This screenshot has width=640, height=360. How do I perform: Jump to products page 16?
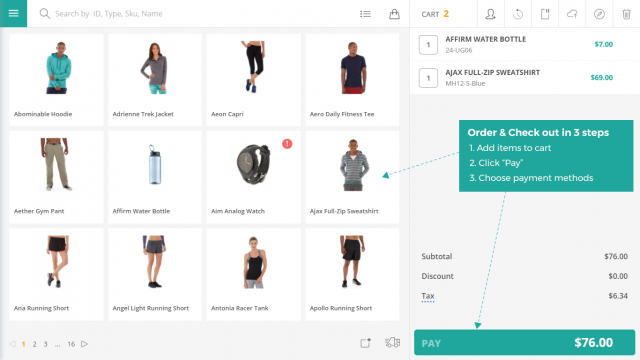pos(71,344)
